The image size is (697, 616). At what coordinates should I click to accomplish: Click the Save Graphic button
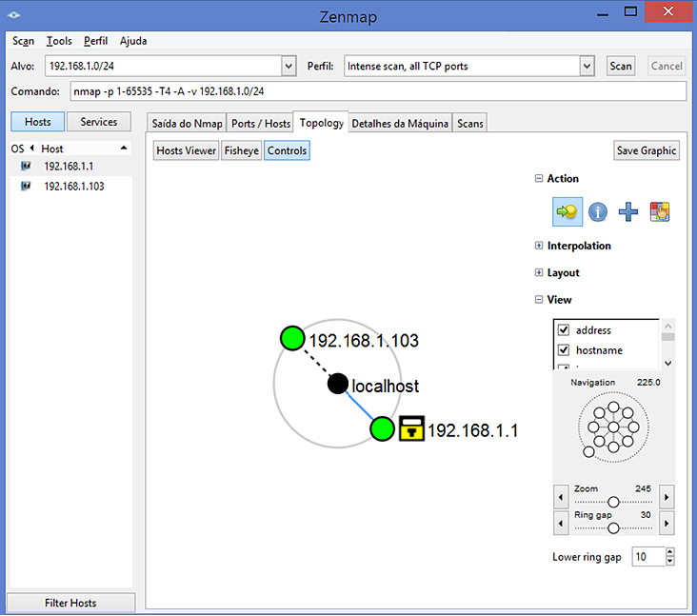647,150
